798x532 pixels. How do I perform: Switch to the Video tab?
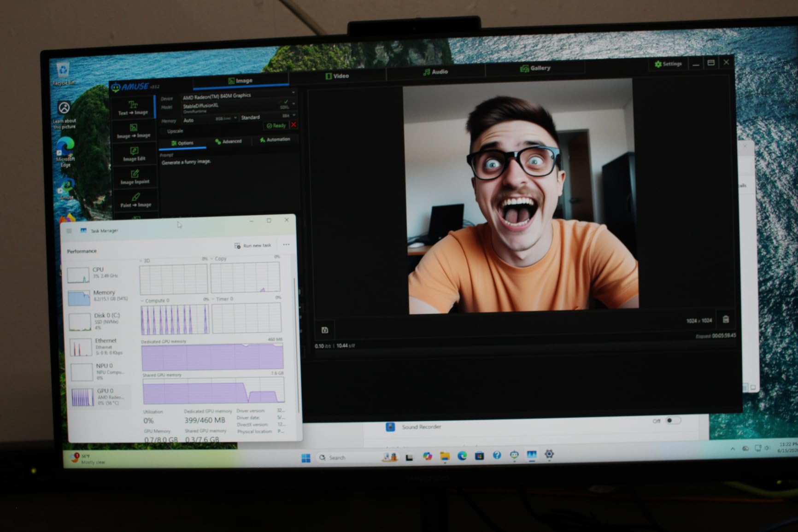[338, 76]
